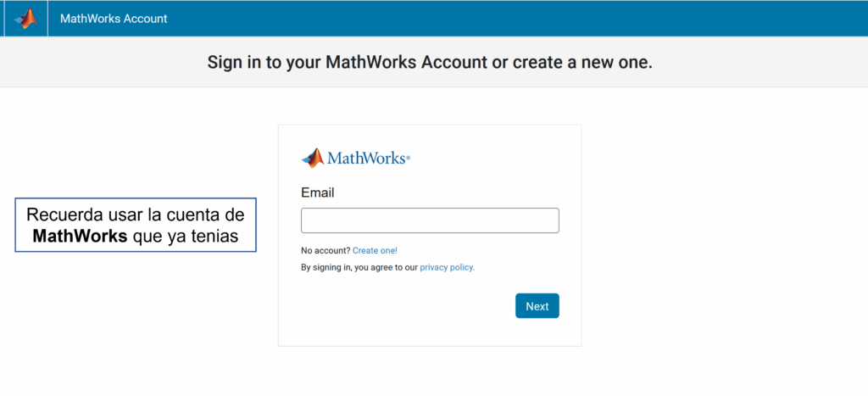Click the blank card area left of Next
The width and height of the screenshot is (868, 396).
(x=404, y=306)
